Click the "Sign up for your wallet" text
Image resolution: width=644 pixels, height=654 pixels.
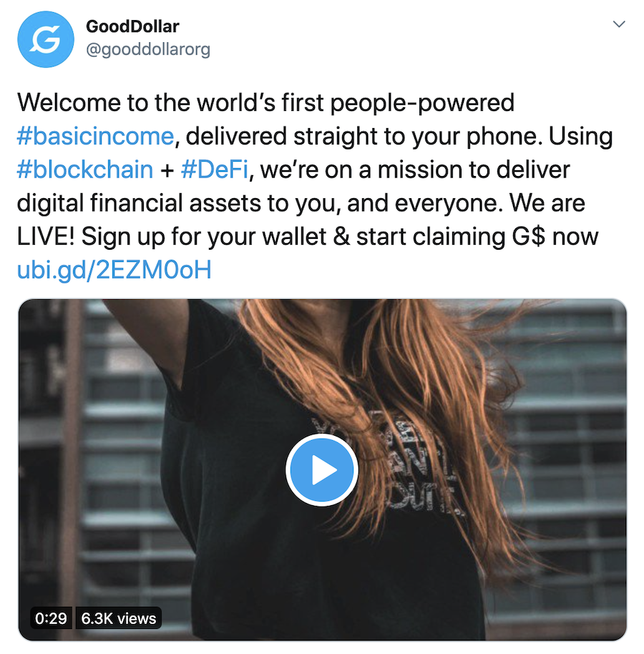(x=203, y=237)
